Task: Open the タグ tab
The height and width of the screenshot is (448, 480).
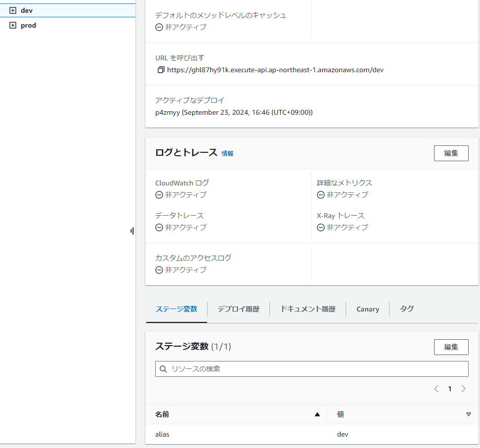Action: [406, 309]
